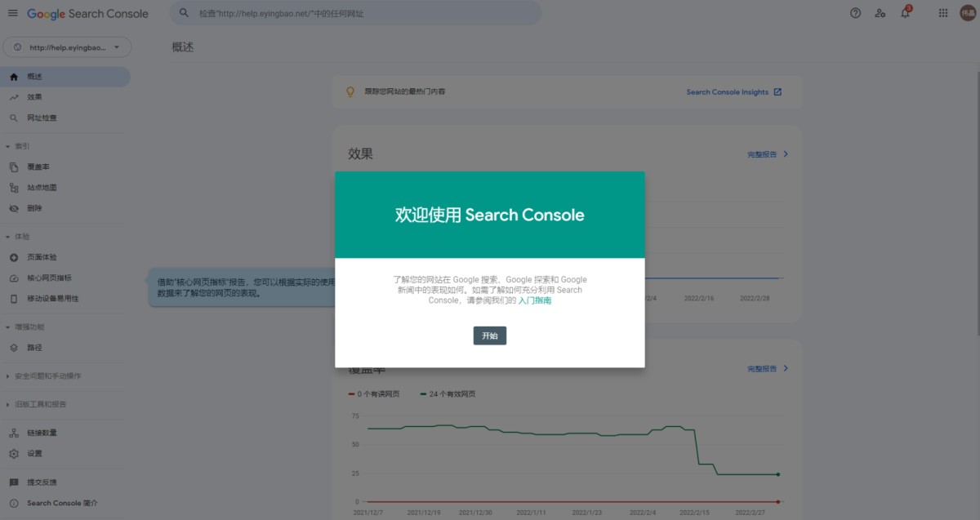The height and width of the screenshot is (520, 980).
Task: Click the gear icon beside 设置
Action: (14, 454)
